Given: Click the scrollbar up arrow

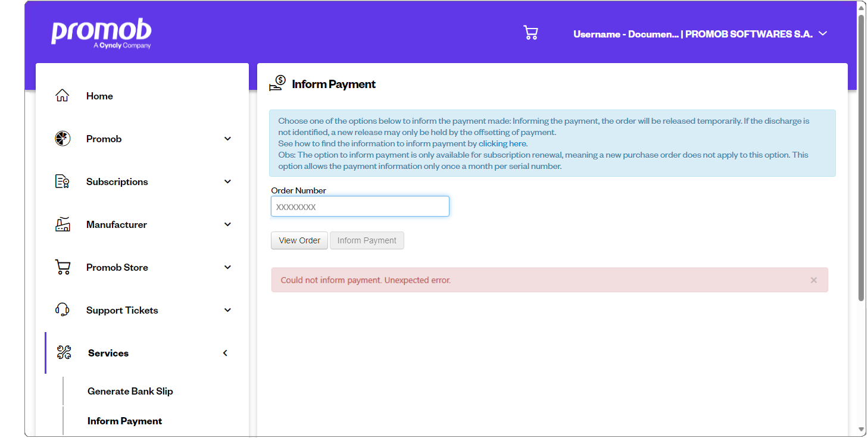Looking at the screenshot, I should click(x=861, y=7).
